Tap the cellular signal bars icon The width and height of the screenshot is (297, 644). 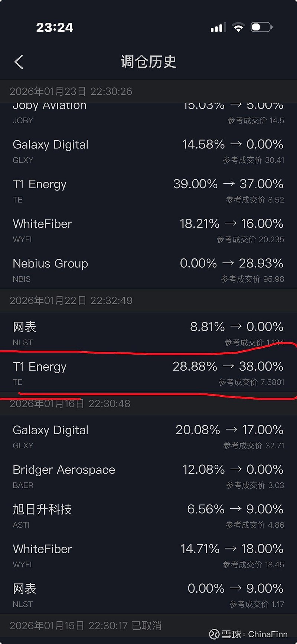[218, 28]
